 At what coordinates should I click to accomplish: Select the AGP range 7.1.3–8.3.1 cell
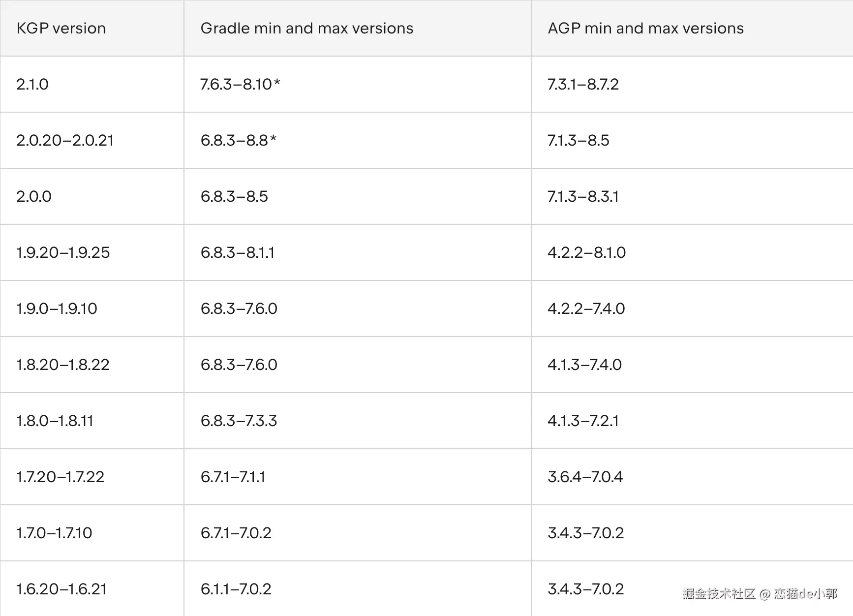(583, 197)
